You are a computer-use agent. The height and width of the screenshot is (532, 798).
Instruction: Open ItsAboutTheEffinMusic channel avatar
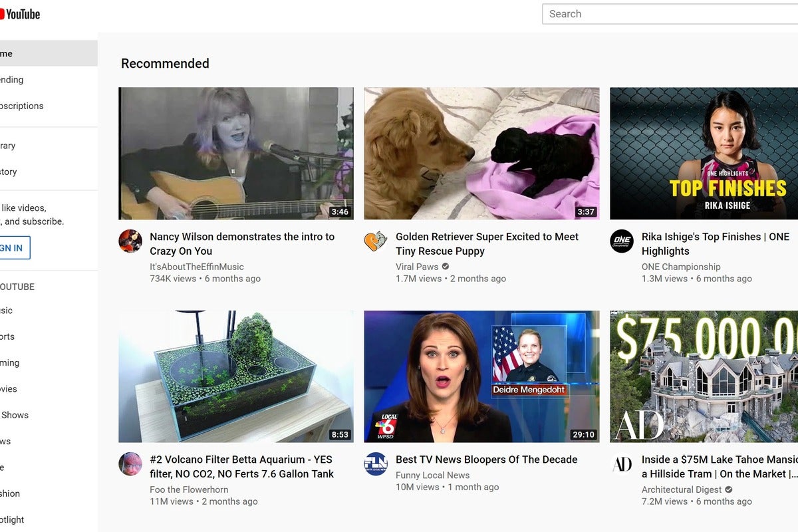(x=130, y=241)
